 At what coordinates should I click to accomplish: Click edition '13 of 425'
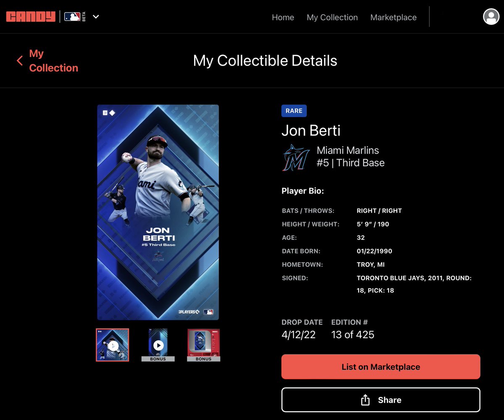point(353,335)
